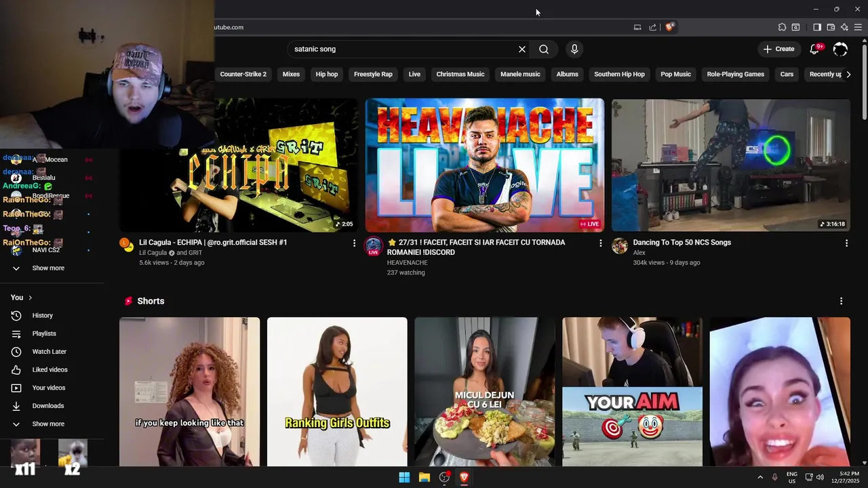Click the Brave browser taskbar icon
This screenshot has width=868, height=488.
coord(465,477)
